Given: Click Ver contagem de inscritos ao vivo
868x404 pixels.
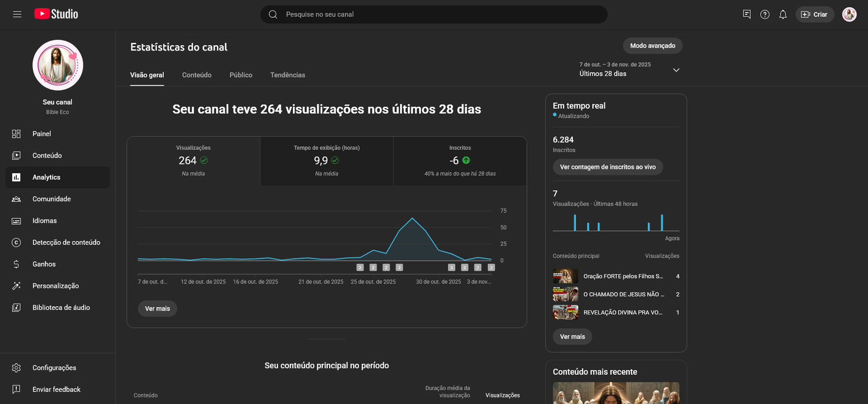Looking at the screenshot, I should coord(608,167).
